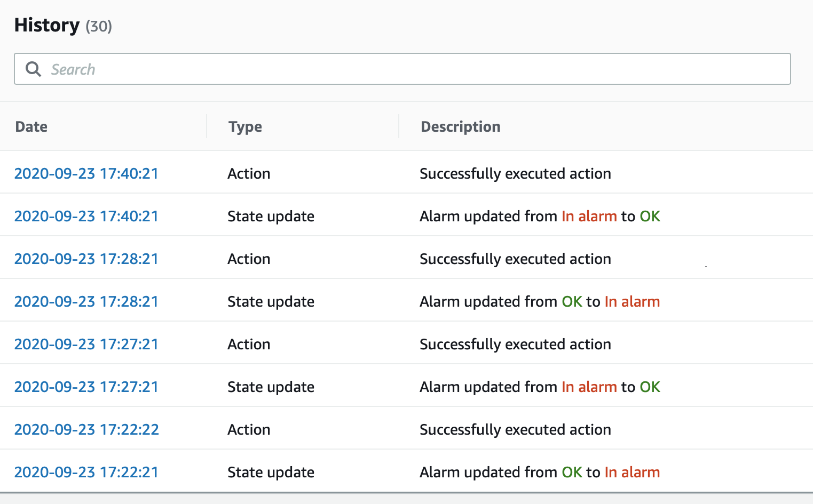Click the magnifier icon in search bar
Viewport: 813px width, 504px height.
(x=33, y=69)
